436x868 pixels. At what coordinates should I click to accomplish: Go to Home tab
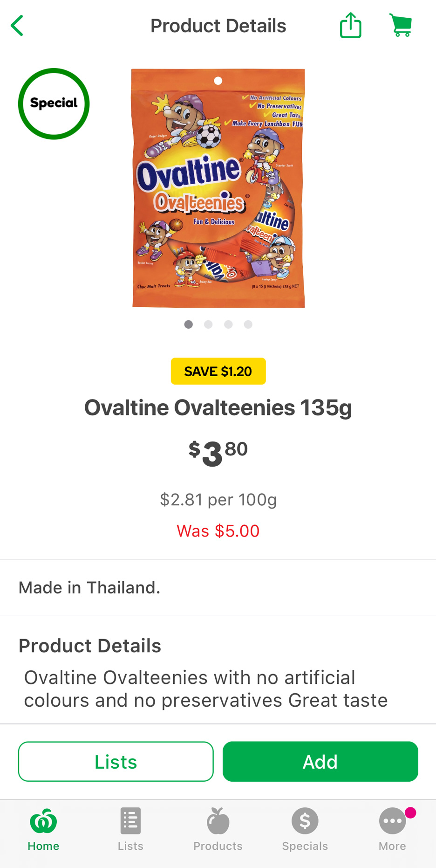[x=43, y=830]
